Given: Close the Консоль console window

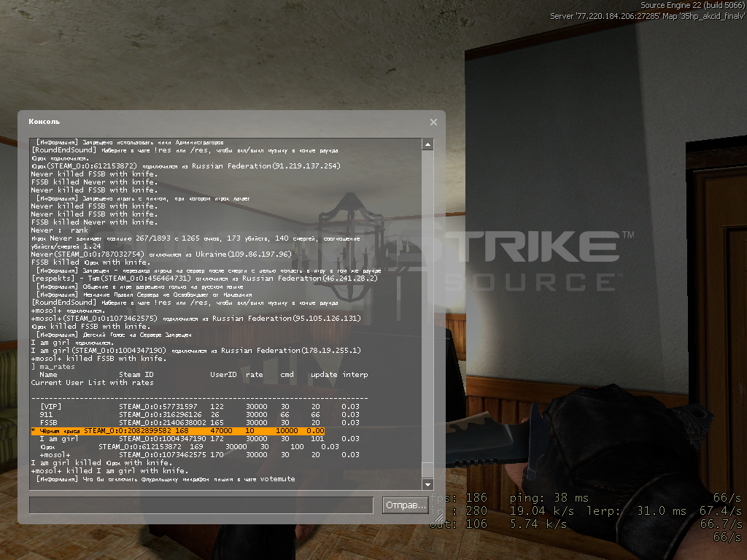Looking at the screenshot, I should click(433, 122).
